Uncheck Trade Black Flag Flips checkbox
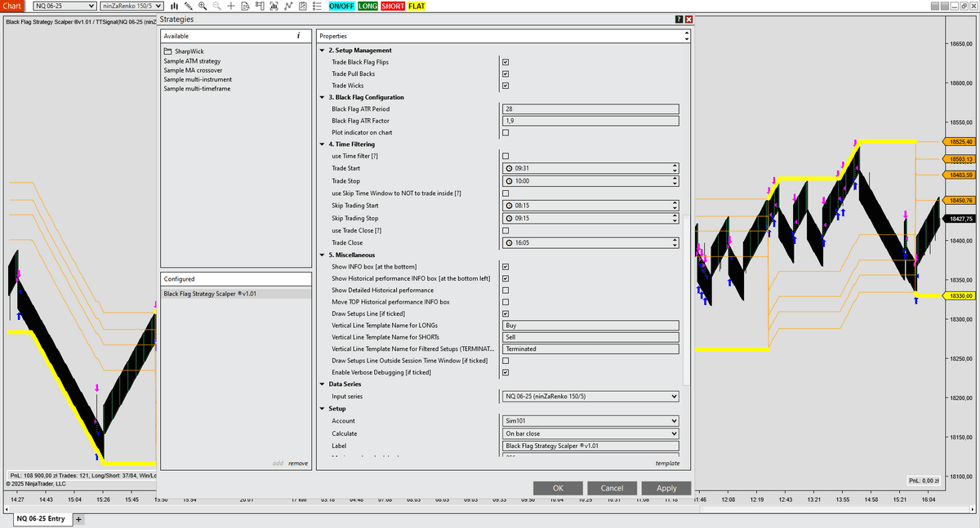The height and width of the screenshot is (528, 980). 506,62
